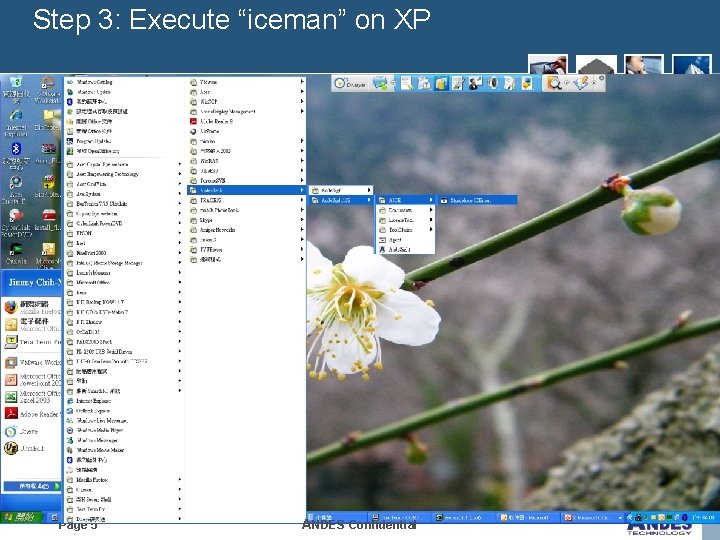Open Outlook Express in programs list
This screenshot has width=720, height=540.
[124, 411]
